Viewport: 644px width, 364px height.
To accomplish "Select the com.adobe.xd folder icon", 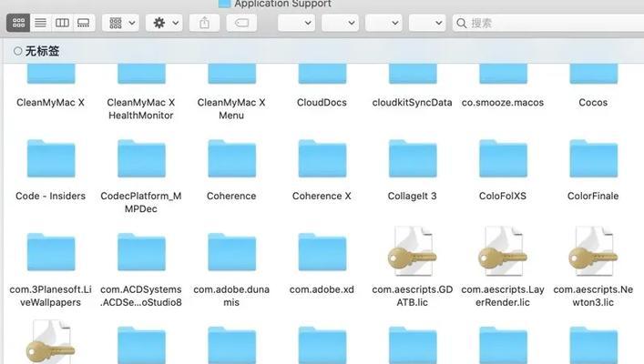I will click(x=322, y=252).
